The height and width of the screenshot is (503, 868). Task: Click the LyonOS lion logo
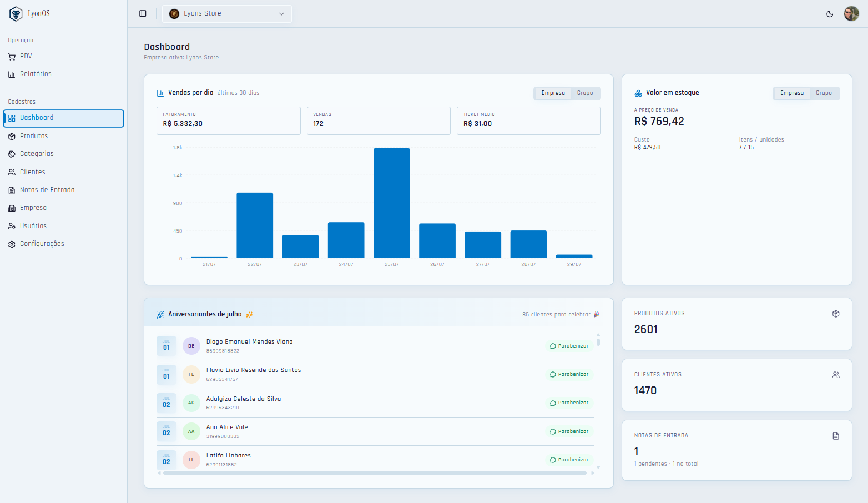16,13
